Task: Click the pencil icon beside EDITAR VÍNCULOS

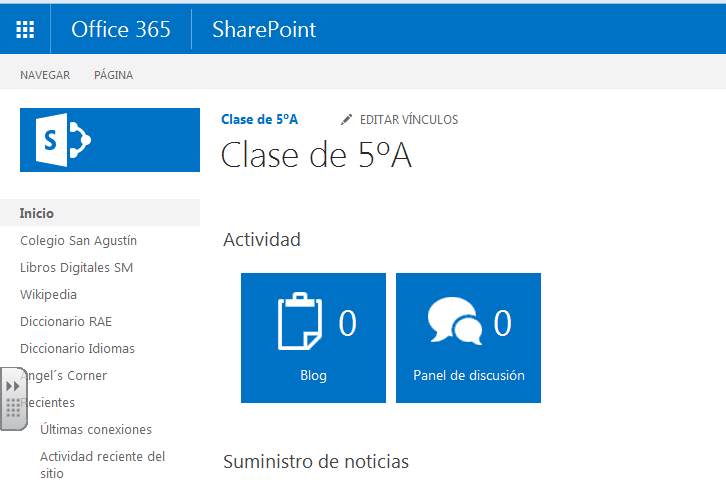Action: click(x=346, y=119)
